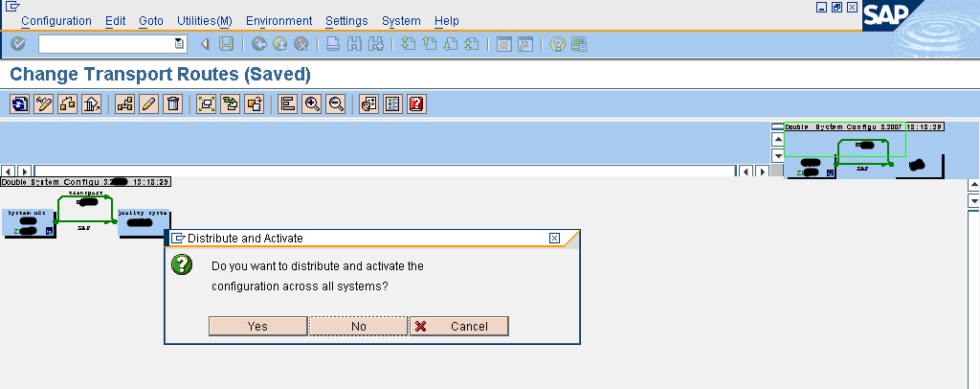Click the Zoom In magnifier icon

coord(311,103)
